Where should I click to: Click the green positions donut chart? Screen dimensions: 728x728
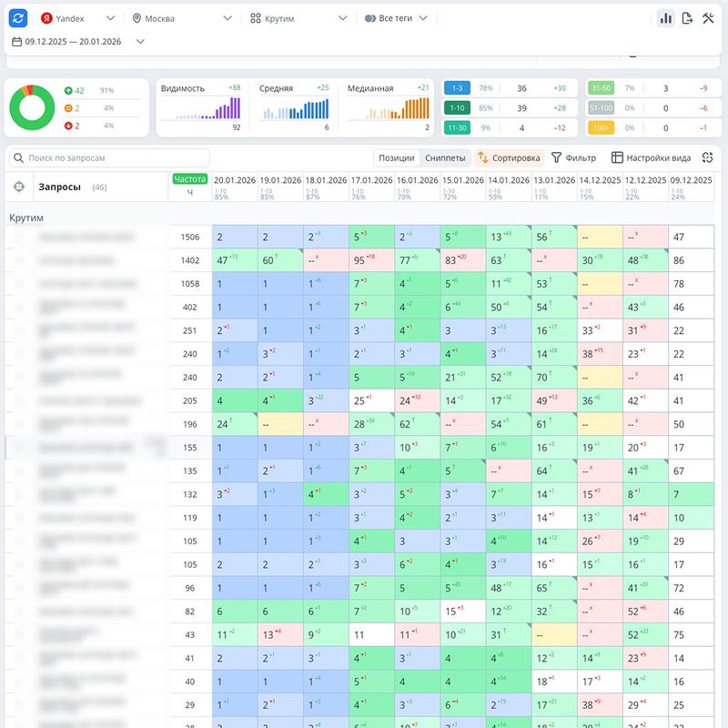32,107
